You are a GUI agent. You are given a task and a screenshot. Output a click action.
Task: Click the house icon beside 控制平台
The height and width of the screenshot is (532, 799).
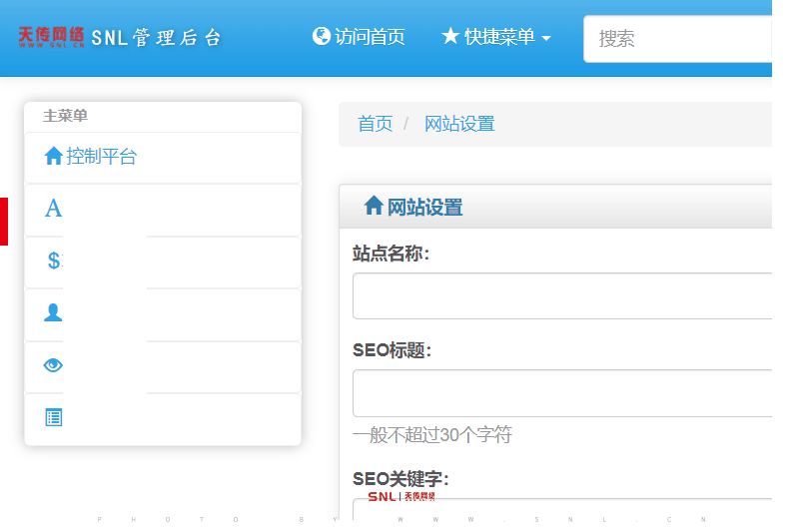pos(53,156)
